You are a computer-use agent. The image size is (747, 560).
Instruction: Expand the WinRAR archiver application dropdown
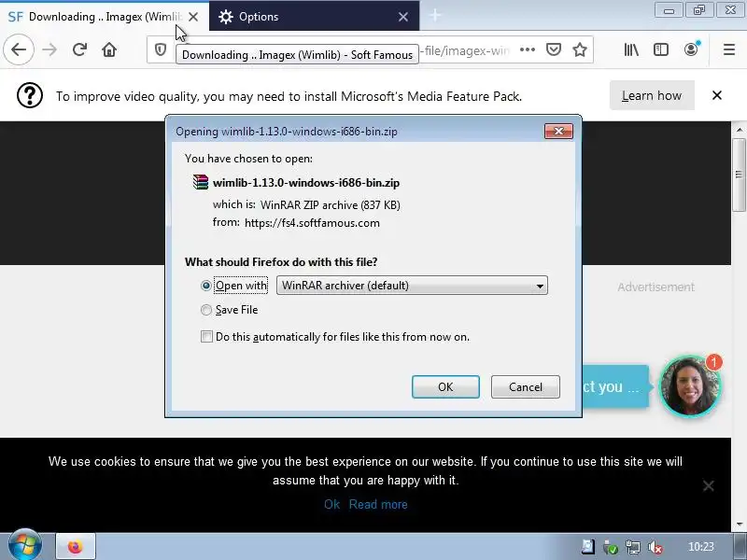click(x=412, y=286)
